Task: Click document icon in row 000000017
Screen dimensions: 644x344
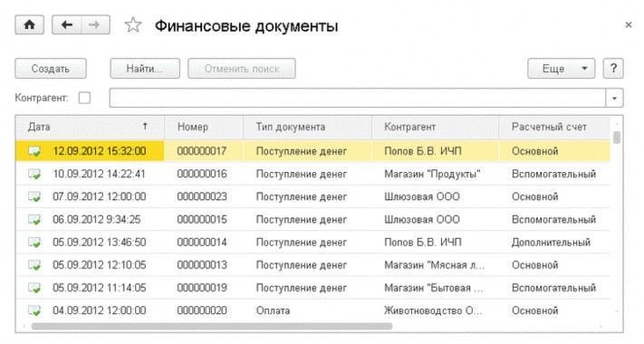Action: tap(34, 151)
